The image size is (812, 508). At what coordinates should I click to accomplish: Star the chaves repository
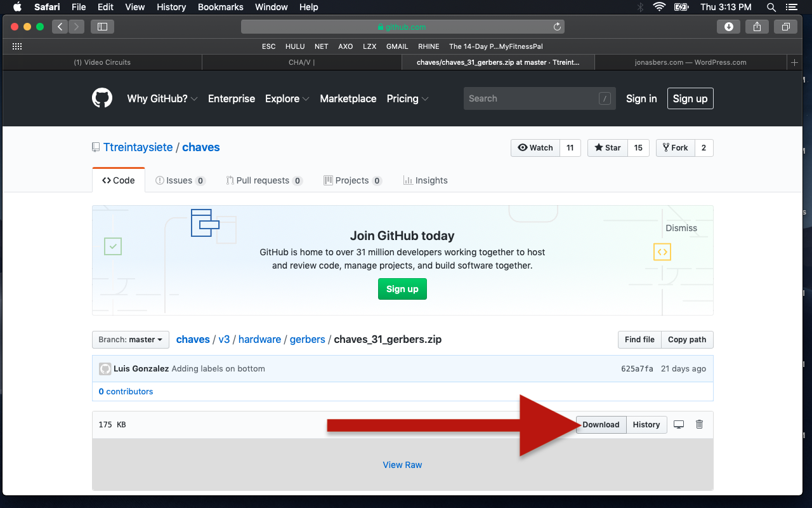(608, 148)
